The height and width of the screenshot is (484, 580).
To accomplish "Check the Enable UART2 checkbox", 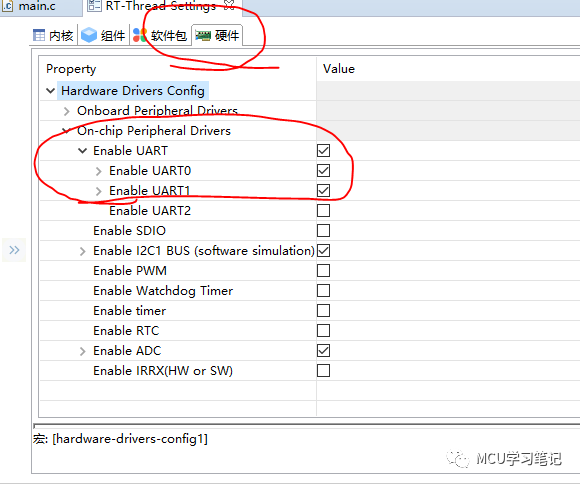I will tap(323, 211).
